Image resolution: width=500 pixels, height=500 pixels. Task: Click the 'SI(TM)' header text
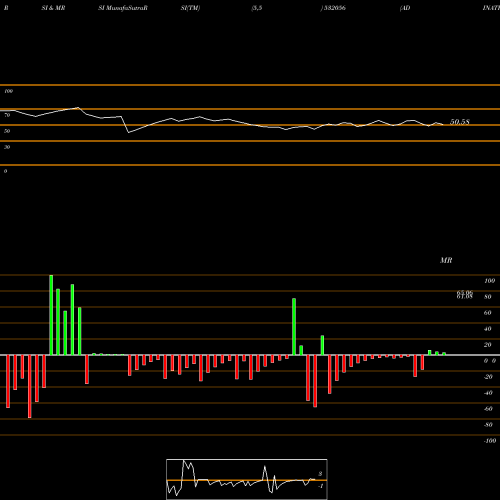[190, 8]
